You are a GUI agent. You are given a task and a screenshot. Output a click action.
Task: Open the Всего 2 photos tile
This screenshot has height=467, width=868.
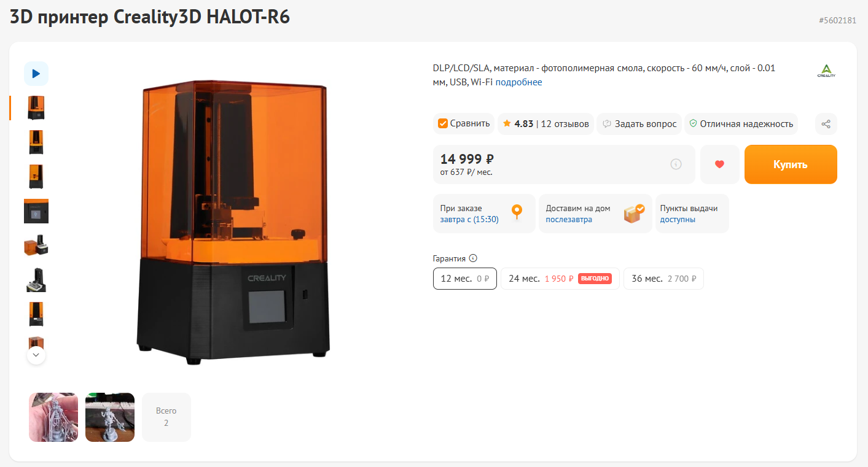pyautogui.click(x=166, y=417)
